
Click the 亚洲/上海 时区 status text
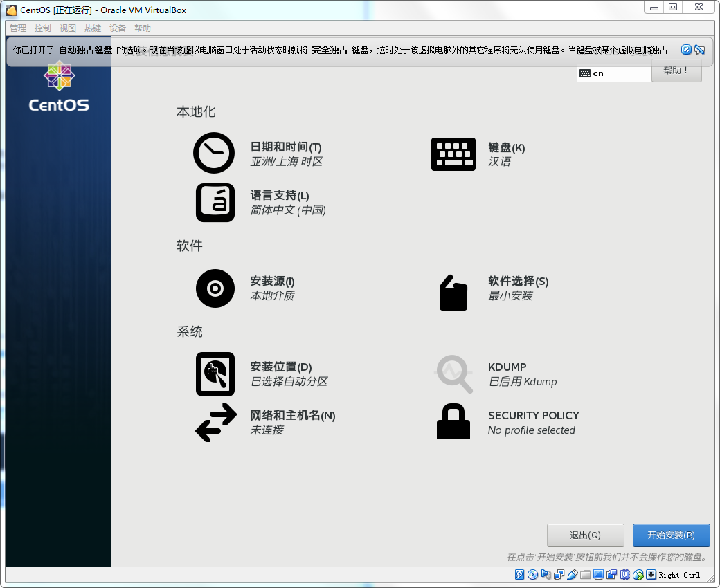pos(287,161)
